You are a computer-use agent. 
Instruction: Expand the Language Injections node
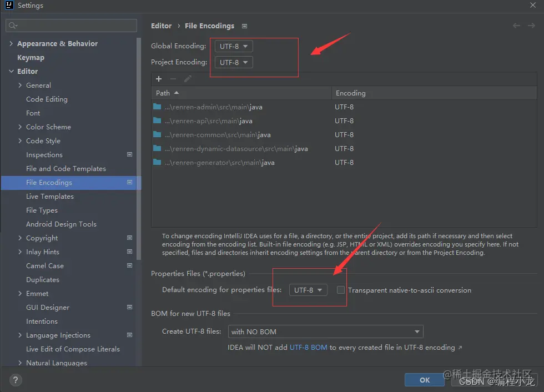point(20,335)
